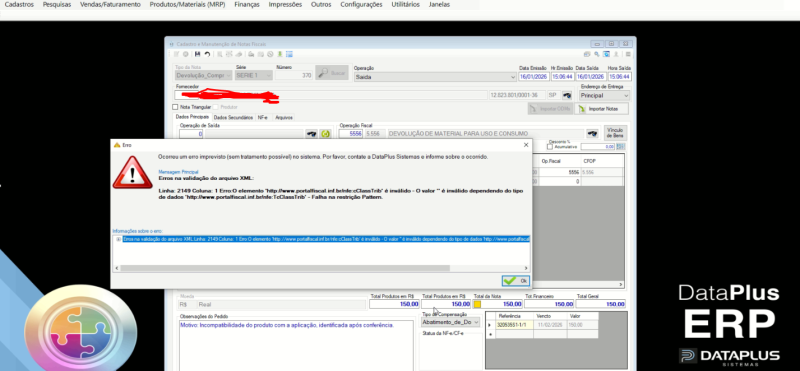This screenshot has width=800, height=371.
Task: Open the Vendas/Faturamento menu
Action: tap(110, 5)
